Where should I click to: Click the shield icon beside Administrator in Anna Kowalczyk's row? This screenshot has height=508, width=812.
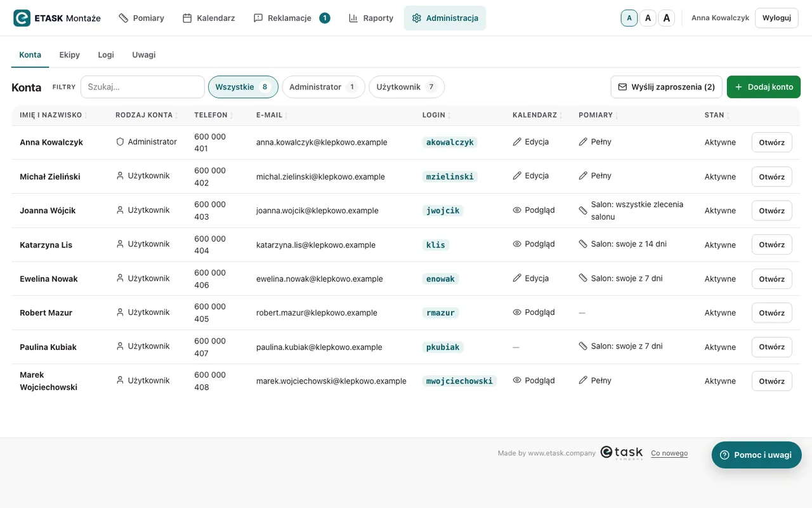[120, 142]
